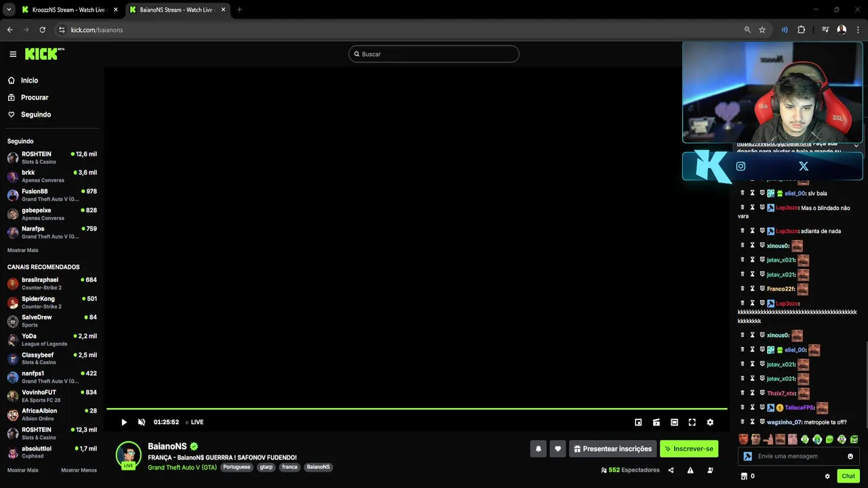868x488 pixels.
Task: Open emoji picker in chat input
Action: click(x=850, y=456)
